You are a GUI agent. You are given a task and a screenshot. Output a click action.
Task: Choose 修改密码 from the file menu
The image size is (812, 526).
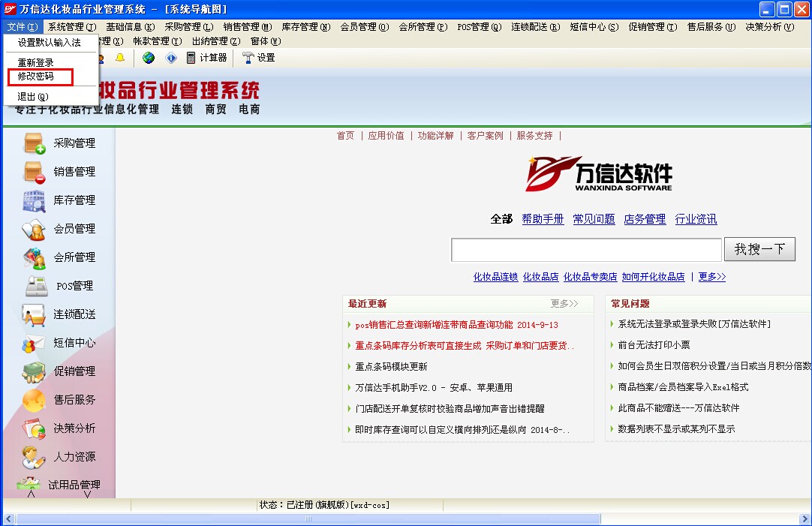tap(36, 77)
